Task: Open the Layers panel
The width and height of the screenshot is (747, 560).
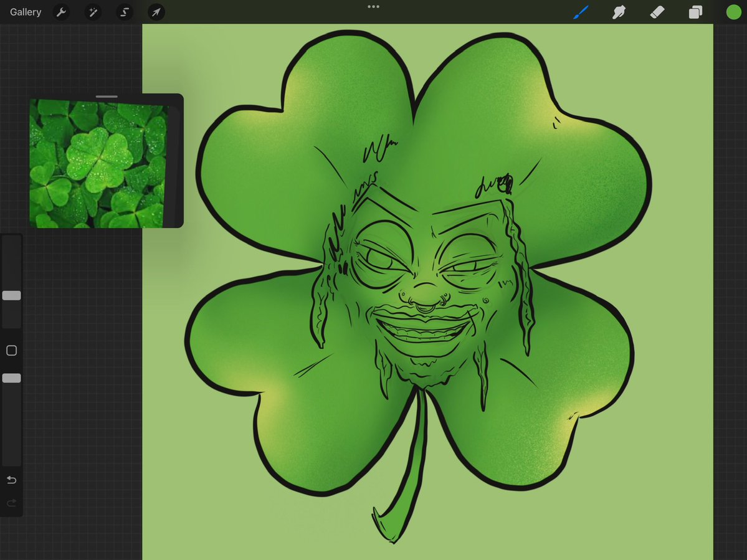Action: point(695,12)
